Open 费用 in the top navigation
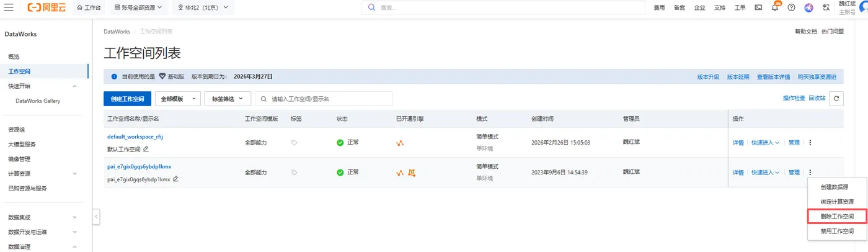 coord(659,7)
